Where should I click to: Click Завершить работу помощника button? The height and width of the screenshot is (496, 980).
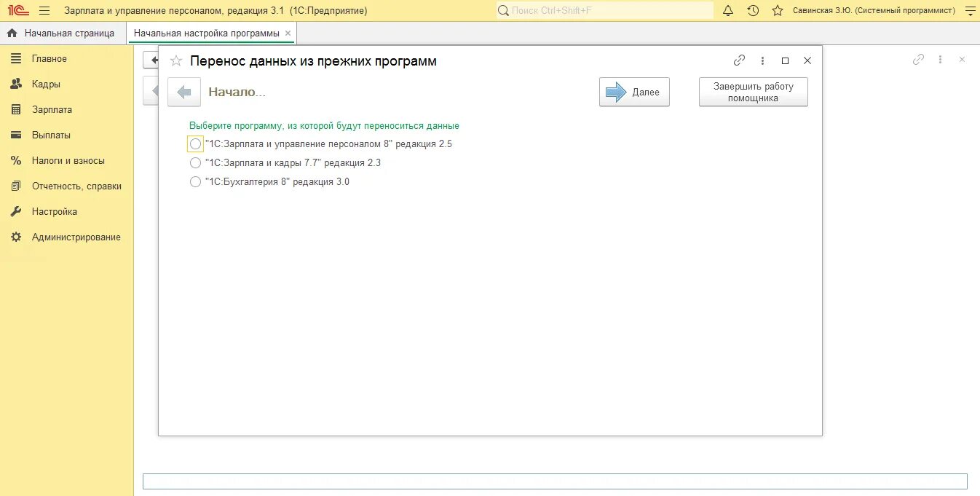[754, 92]
